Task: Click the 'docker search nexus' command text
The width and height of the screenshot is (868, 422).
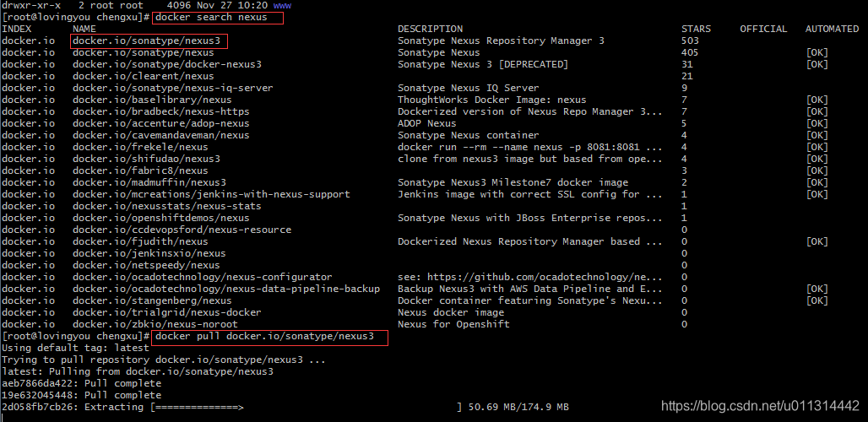Action: coord(211,17)
